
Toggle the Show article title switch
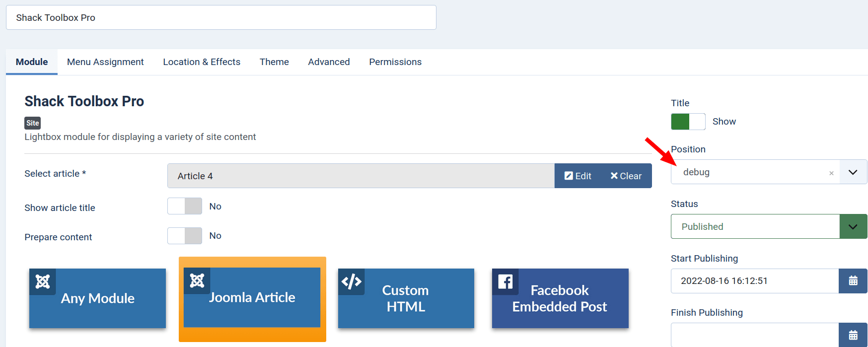[185, 206]
